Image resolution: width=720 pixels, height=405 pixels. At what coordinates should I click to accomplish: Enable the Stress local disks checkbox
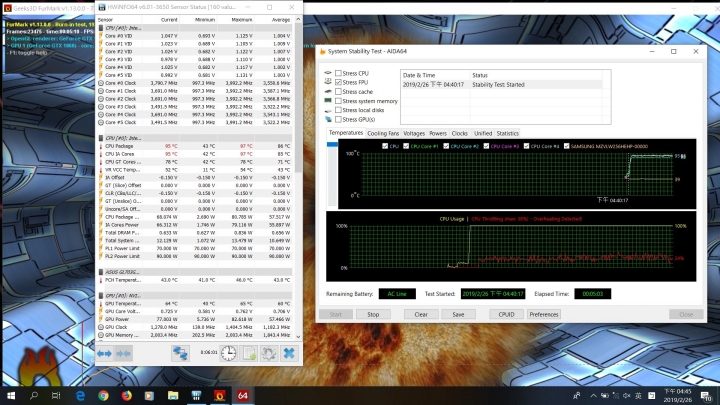pos(338,110)
